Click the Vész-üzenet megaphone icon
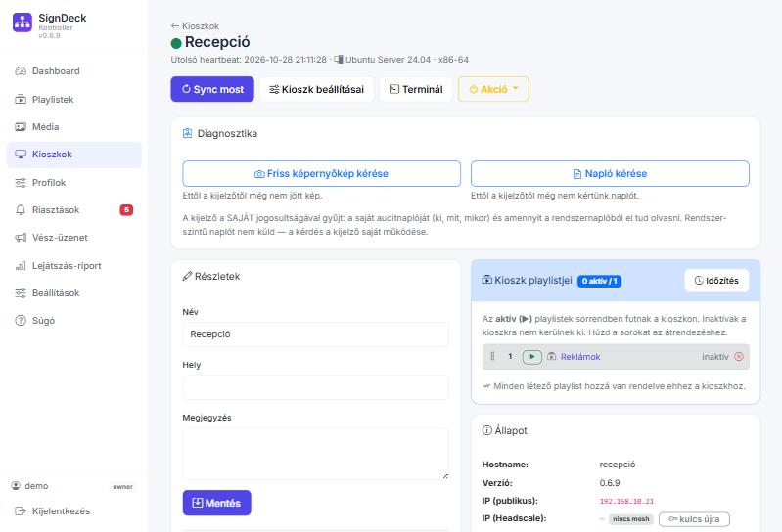Image resolution: width=782 pixels, height=532 pixels. tap(21, 238)
